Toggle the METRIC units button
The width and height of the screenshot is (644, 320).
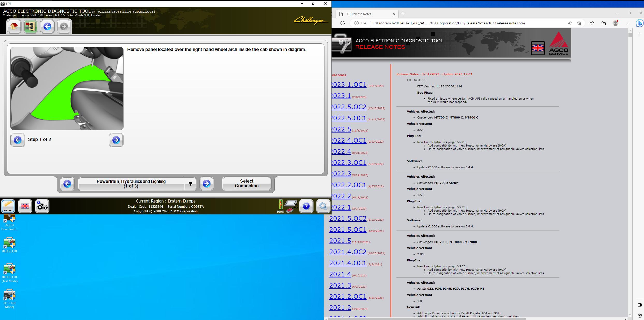pyautogui.click(x=8, y=206)
